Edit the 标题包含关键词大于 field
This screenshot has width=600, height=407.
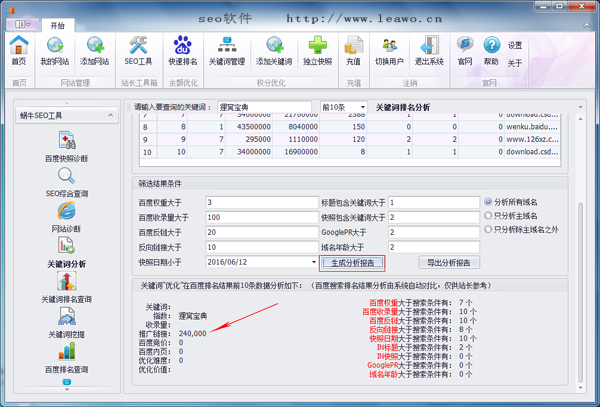pos(434,202)
